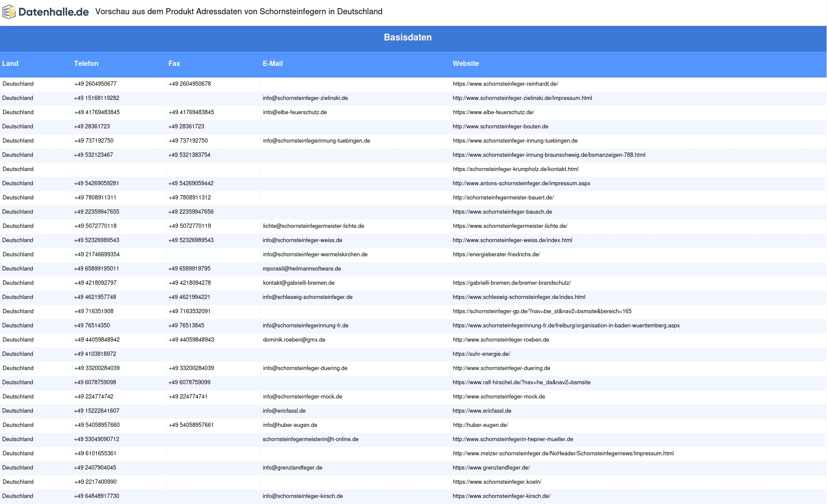Open the melzer-schornsteinfeger.de Impressum link
The height and width of the screenshot is (504, 827).
click(x=563, y=454)
